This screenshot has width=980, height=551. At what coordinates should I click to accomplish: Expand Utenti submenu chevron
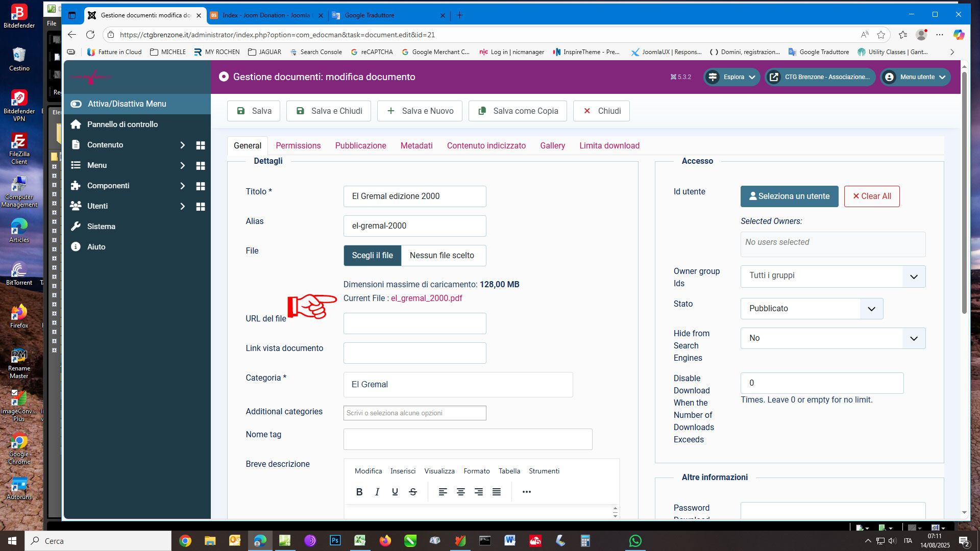coord(182,206)
